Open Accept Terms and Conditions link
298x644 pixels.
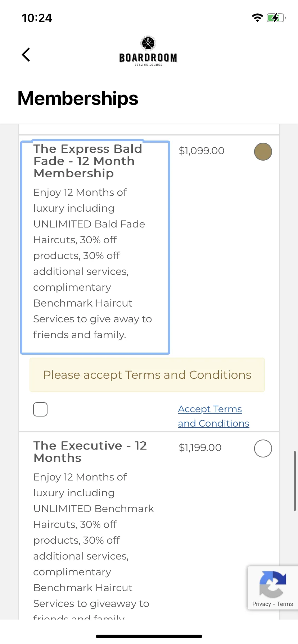(x=214, y=416)
